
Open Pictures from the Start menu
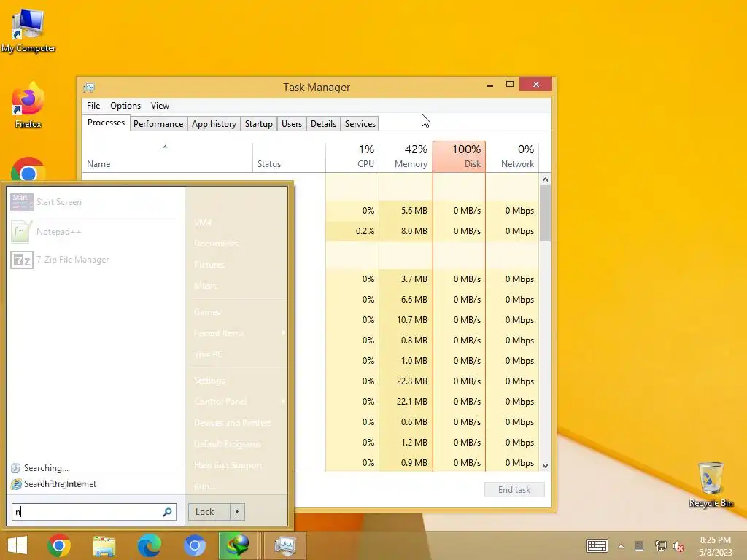pyautogui.click(x=209, y=264)
